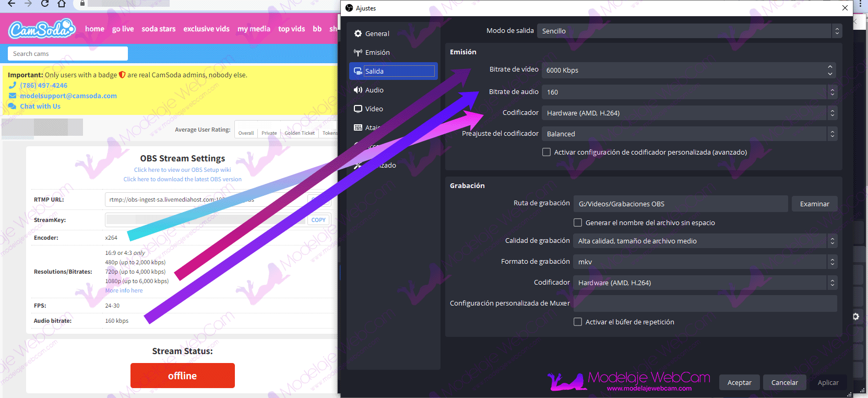This screenshot has height=398, width=868.
Task: Close the Ajustes dialog
Action: pyautogui.click(x=845, y=8)
